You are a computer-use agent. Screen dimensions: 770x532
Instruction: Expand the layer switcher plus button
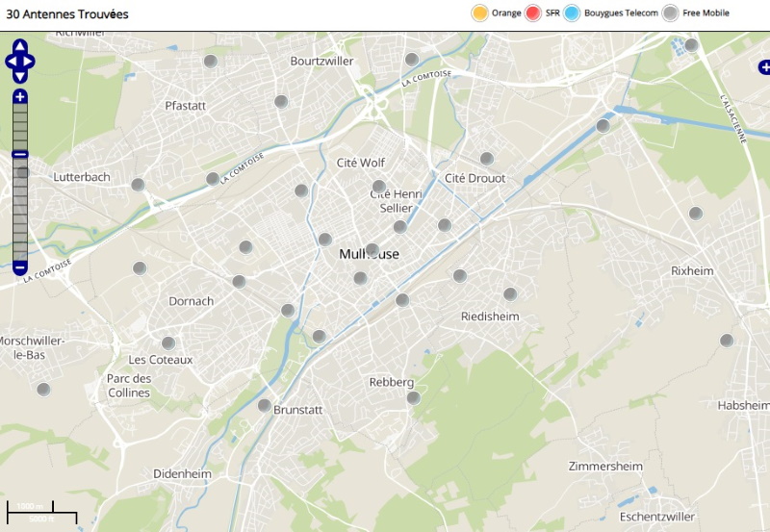[764, 67]
